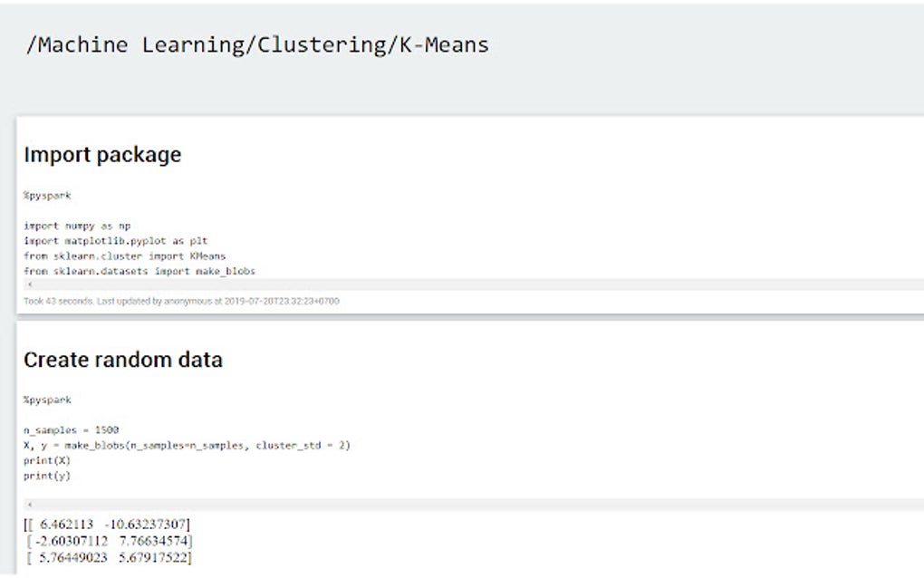Click the "Import package" paragraph title
Screen dimensions: 924x578
coord(102,155)
